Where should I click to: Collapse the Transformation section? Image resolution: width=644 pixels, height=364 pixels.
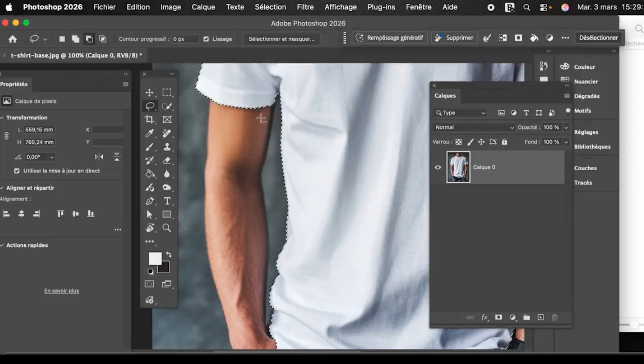3,118
